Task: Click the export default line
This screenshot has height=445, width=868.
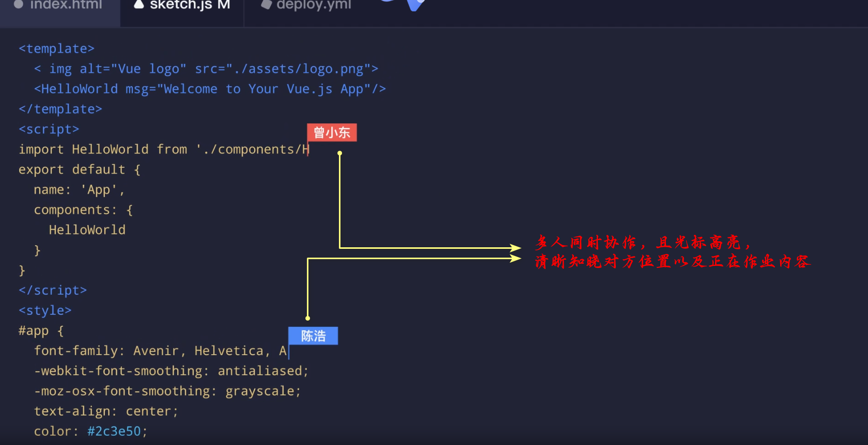Action: click(80, 169)
